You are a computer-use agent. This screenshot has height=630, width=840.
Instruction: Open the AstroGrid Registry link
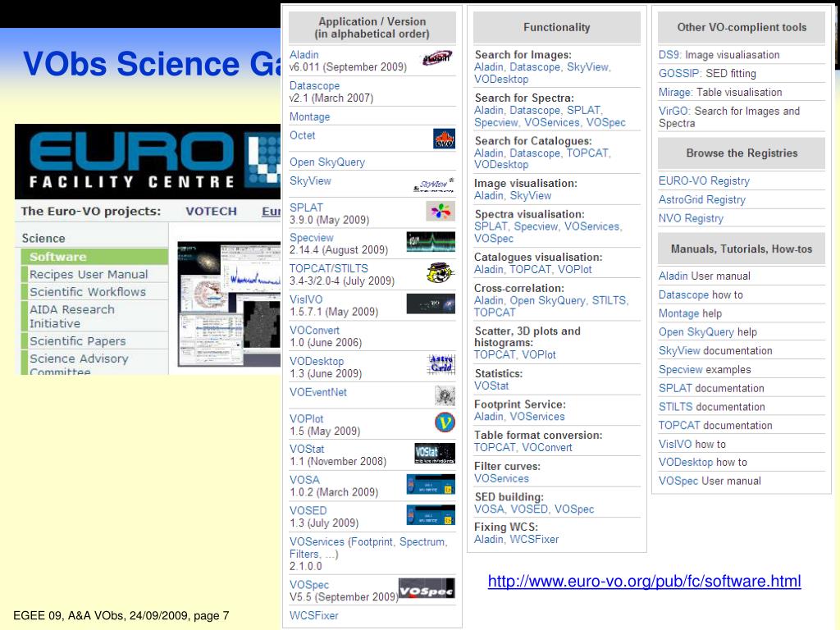702,200
